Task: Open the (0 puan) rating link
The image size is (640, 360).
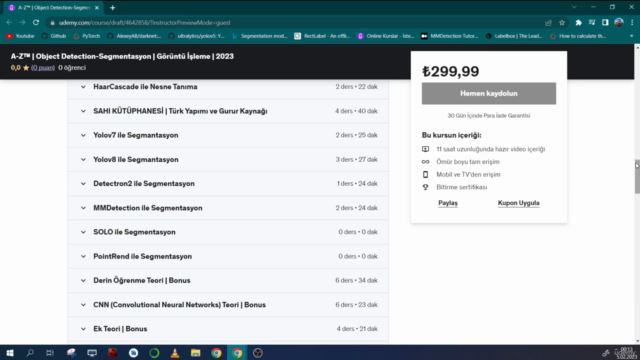Action: click(x=43, y=68)
